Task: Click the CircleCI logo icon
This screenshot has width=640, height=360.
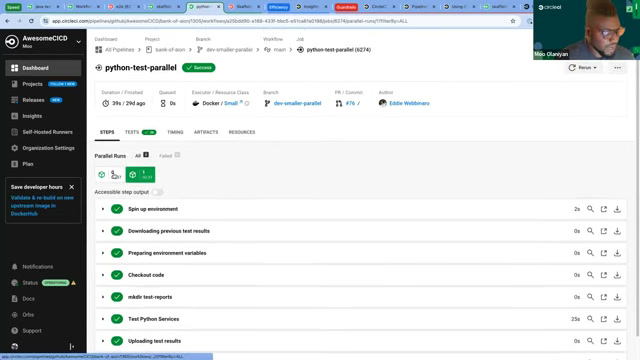Action: tap(12, 42)
